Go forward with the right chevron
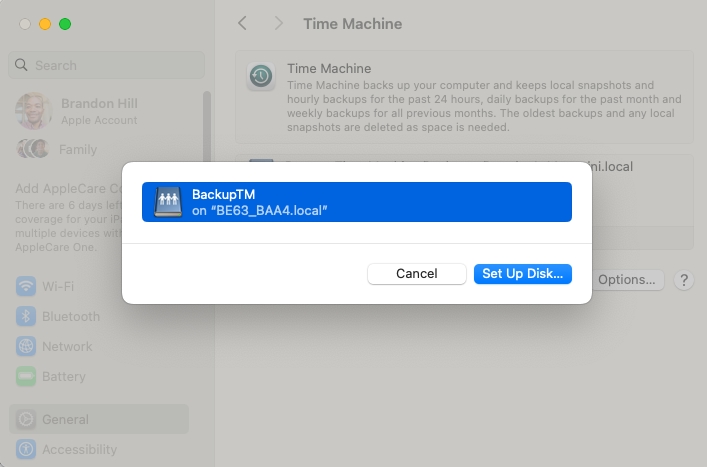The image size is (707, 467). tap(279, 23)
